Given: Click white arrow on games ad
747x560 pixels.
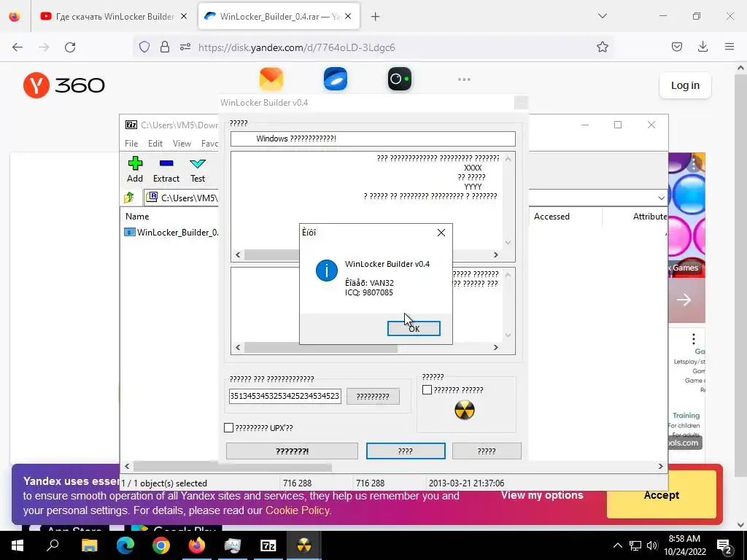Looking at the screenshot, I should [x=684, y=300].
